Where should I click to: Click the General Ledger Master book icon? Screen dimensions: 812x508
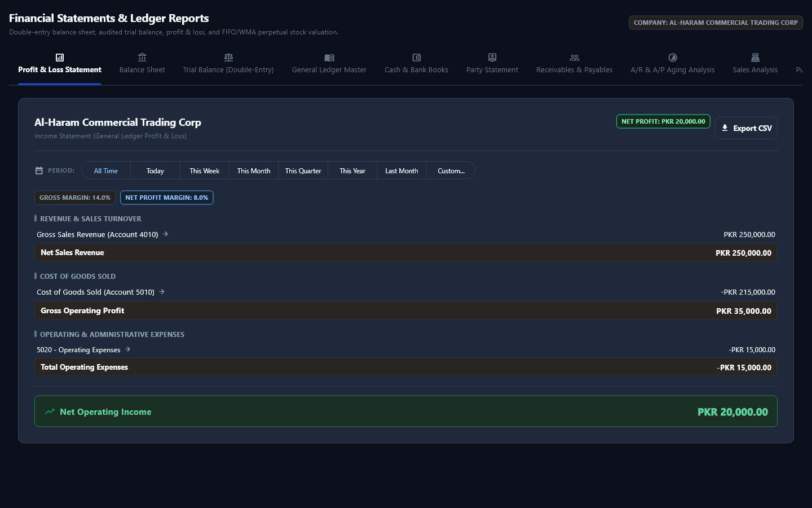329,58
